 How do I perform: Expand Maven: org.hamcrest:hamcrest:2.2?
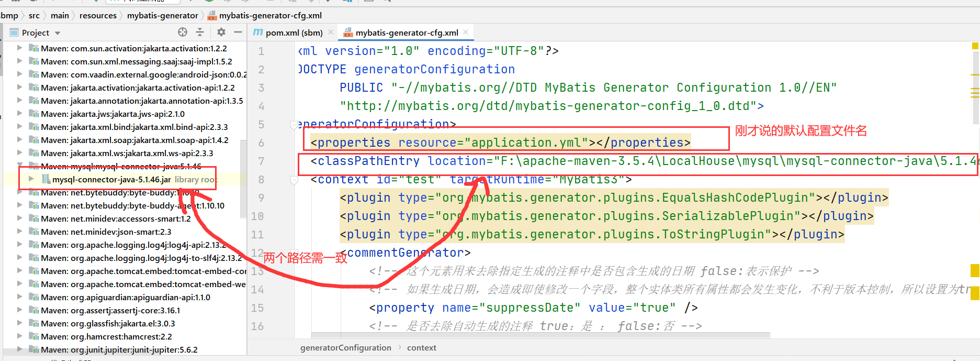coord(19,336)
